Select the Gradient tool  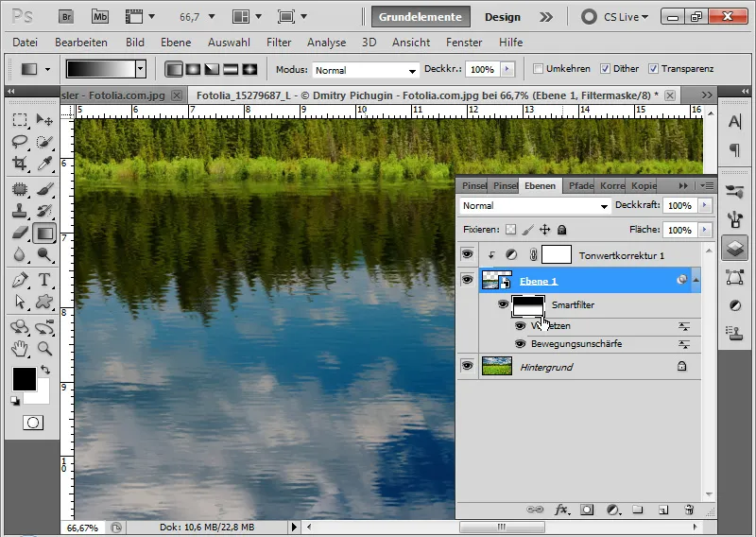click(x=44, y=233)
